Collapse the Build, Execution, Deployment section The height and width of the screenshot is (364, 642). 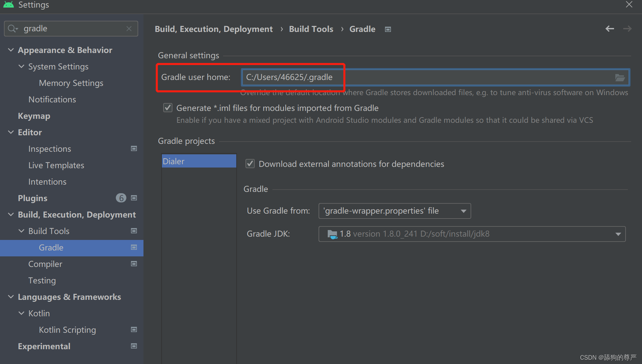[11, 215]
